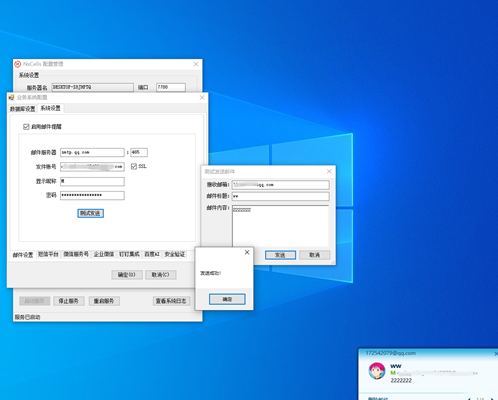Select the 百度AI bottom tab

[152, 254]
